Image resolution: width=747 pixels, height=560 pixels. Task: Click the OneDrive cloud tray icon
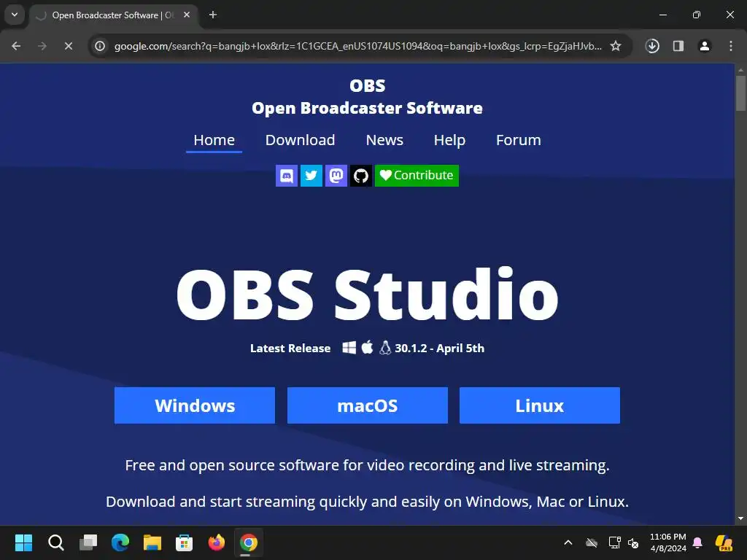click(x=592, y=542)
